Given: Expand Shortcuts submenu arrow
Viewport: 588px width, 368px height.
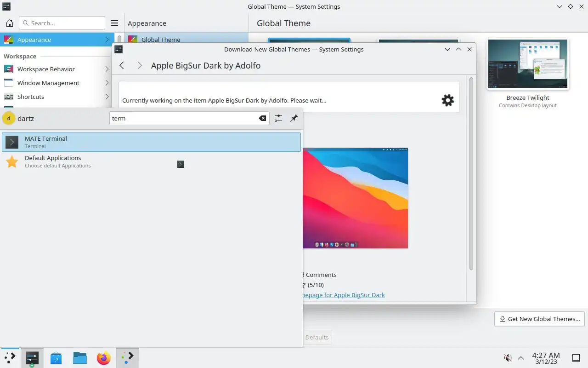Looking at the screenshot, I should 107,97.
